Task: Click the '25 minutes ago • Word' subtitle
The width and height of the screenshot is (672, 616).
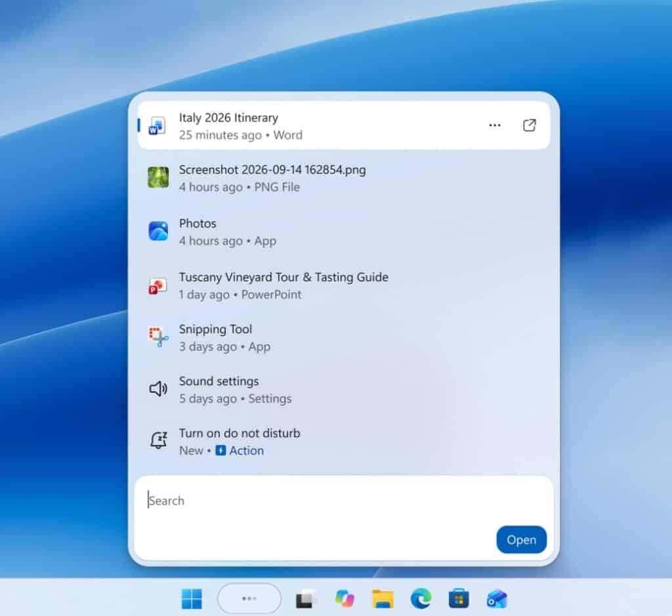Action: pyautogui.click(x=240, y=135)
